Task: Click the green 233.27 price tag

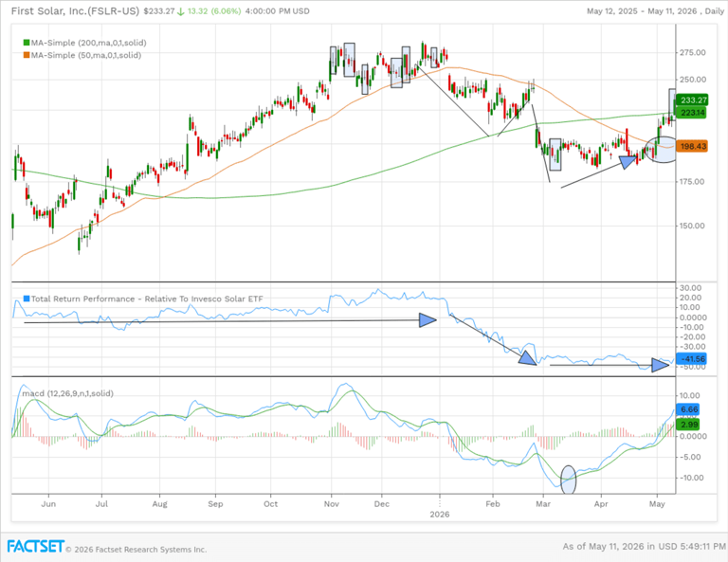Action: 692,100
